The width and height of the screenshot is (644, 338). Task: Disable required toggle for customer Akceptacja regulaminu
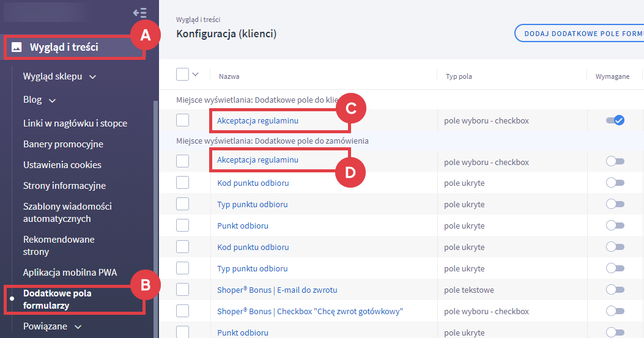click(615, 120)
